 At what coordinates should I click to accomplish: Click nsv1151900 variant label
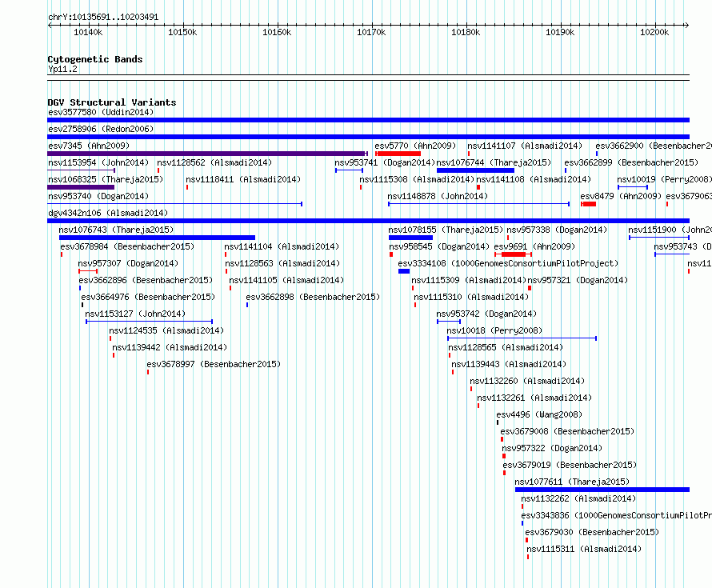click(670, 230)
